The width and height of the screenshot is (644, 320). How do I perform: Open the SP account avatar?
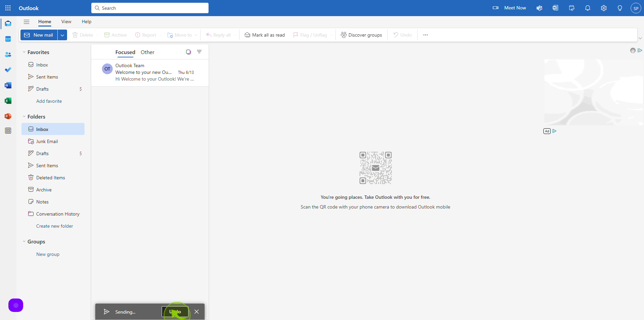coord(636,8)
